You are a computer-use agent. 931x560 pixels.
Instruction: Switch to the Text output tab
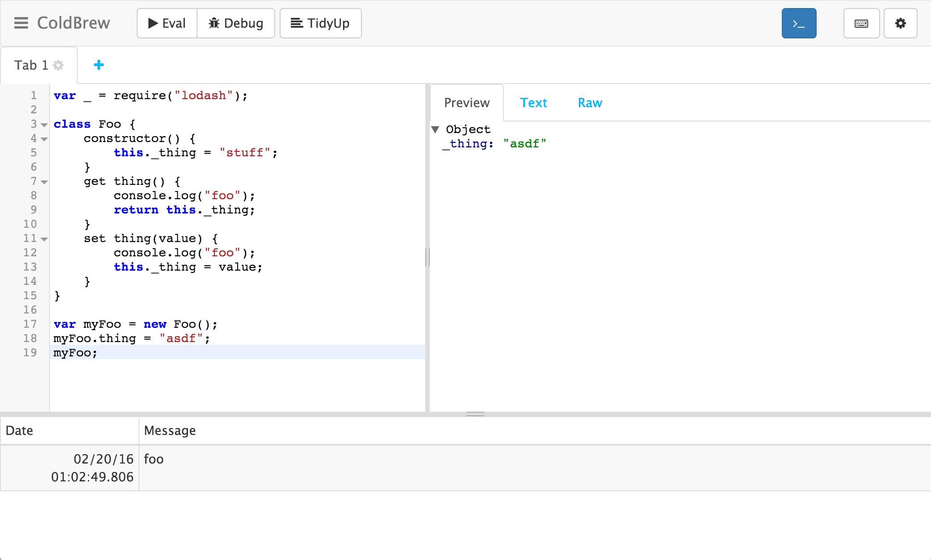[x=533, y=103]
